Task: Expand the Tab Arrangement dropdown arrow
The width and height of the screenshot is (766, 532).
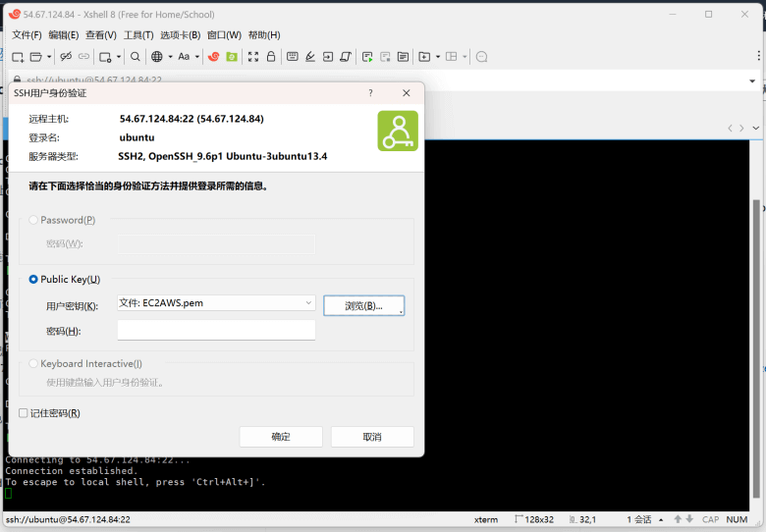Action: [x=465, y=57]
